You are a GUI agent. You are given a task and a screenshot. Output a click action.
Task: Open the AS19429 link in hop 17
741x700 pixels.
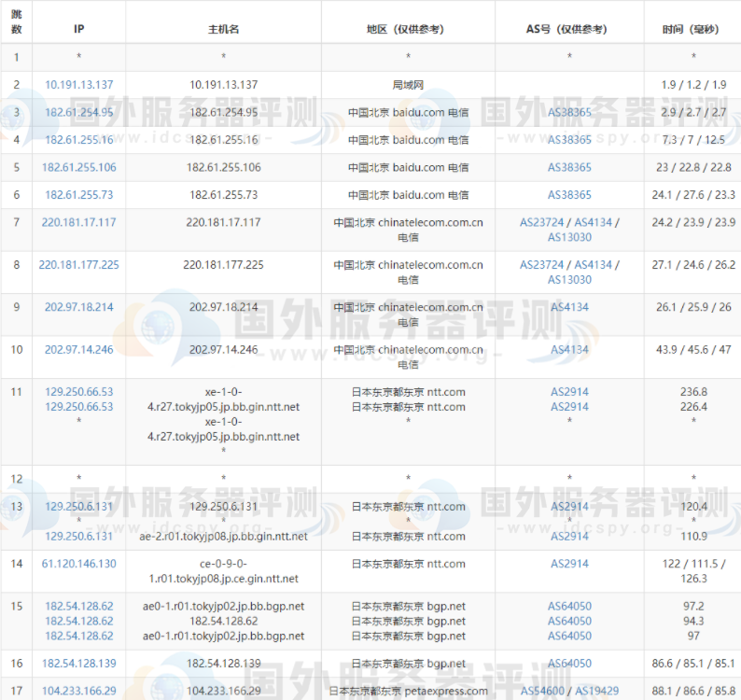pyautogui.click(x=596, y=692)
